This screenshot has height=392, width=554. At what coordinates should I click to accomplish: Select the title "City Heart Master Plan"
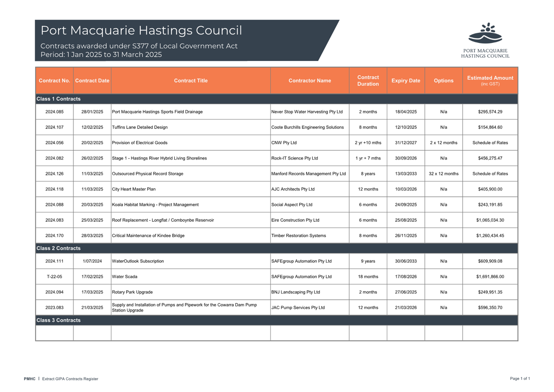click(x=134, y=189)
